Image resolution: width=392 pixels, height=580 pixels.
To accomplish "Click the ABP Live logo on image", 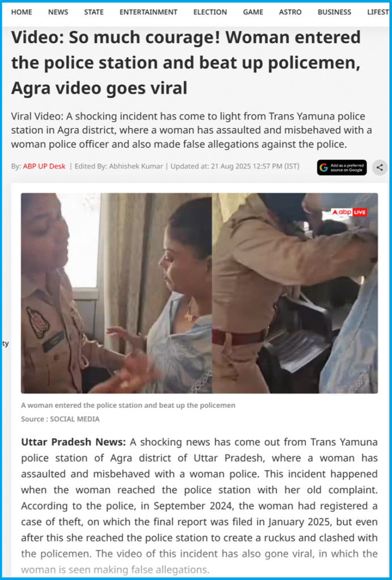I will tap(349, 212).
